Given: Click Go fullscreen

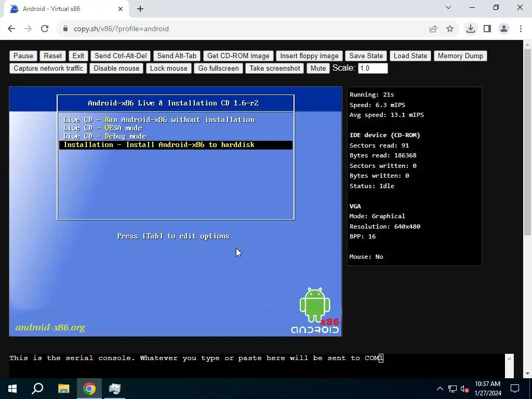Looking at the screenshot, I should (x=218, y=68).
